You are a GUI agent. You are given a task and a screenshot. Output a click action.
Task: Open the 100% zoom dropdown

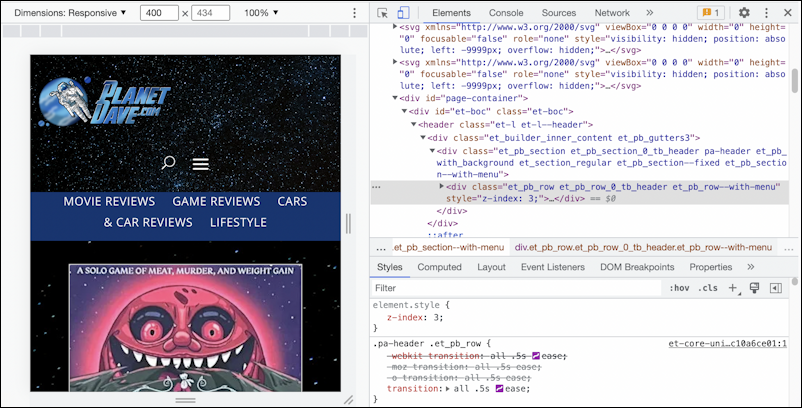261,13
